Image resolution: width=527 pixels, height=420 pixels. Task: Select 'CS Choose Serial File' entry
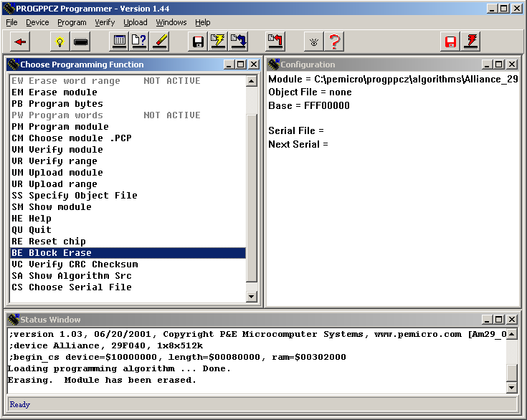pyautogui.click(x=128, y=287)
